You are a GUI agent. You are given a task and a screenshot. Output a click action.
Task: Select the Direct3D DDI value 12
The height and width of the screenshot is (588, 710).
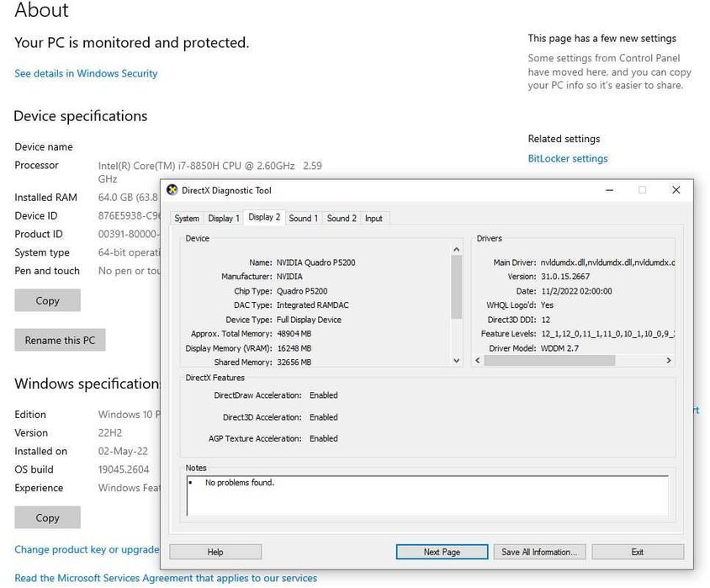pos(546,320)
